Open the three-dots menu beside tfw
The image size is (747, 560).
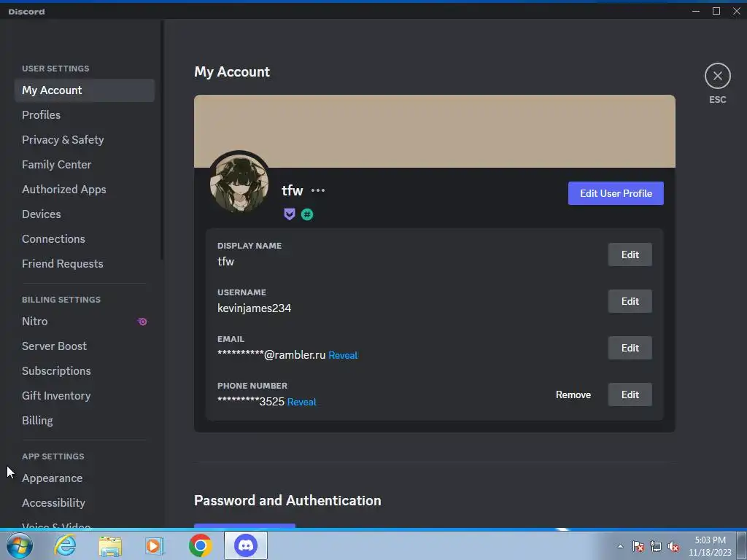pyautogui.click(x=318, y=190)
